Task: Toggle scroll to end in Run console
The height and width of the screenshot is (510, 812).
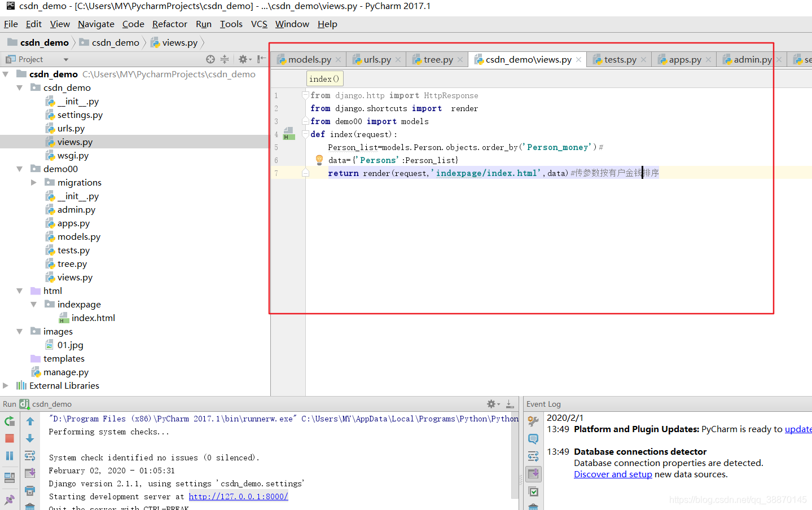Action: (x=30, y=473)
